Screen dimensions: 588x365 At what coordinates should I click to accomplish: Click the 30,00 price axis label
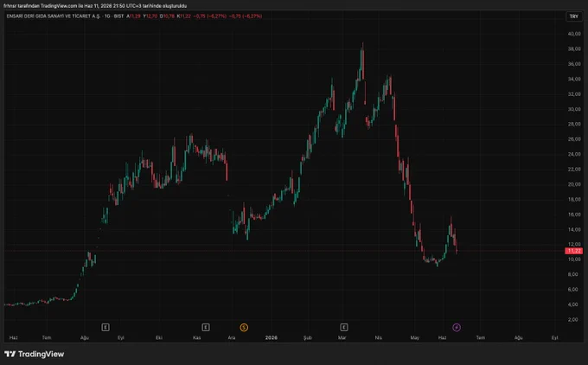click(574, 109)
